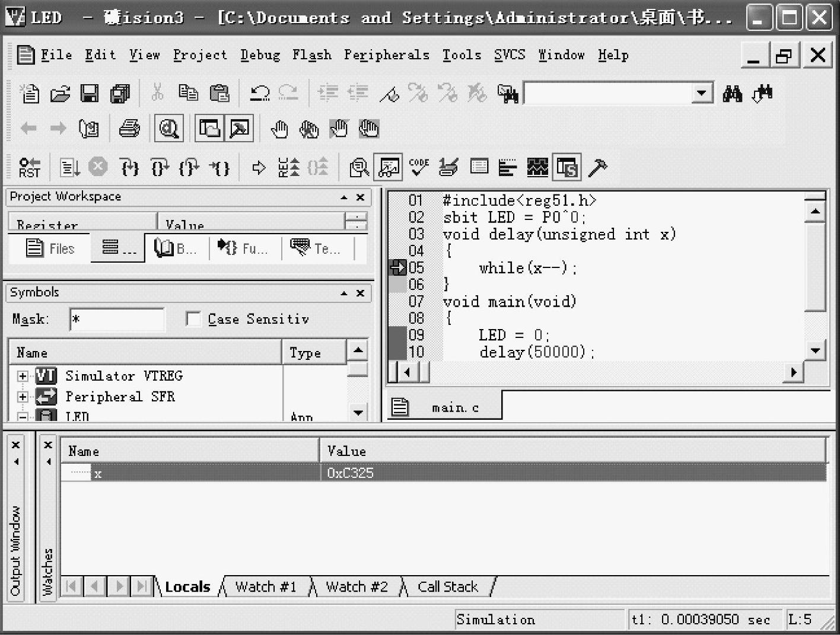840x635 pixels.
Task: Click the editor horizontal scroll-right arrow
Action: (794, 372)
